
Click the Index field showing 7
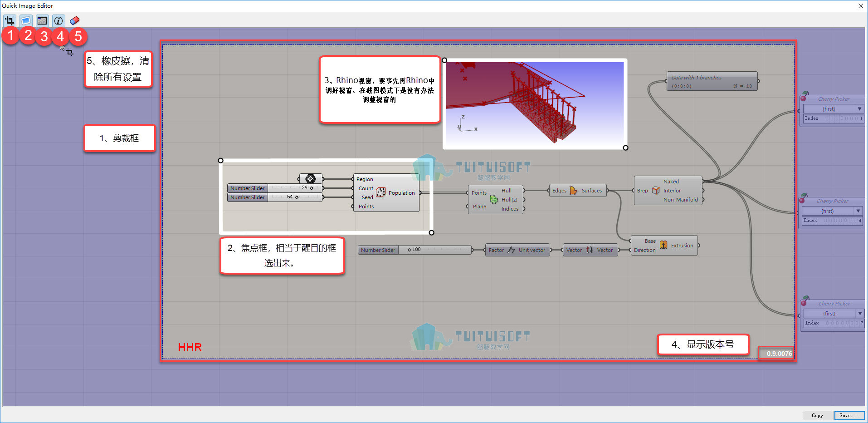click(834, 323)
